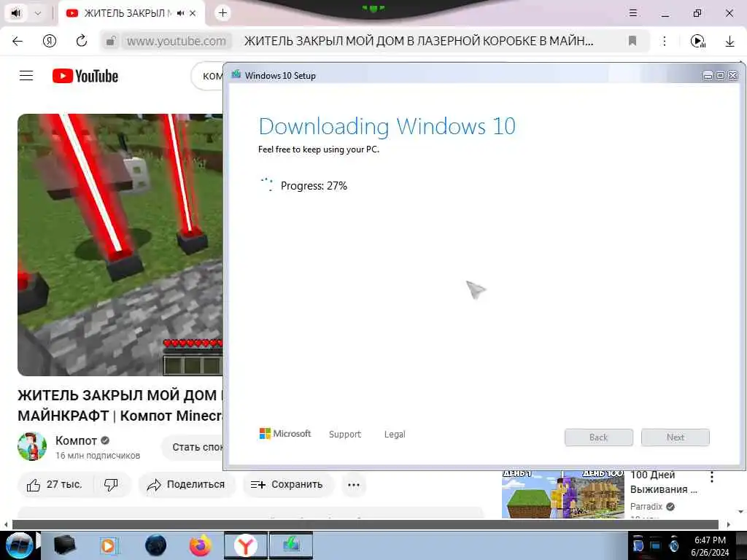The width and height of the screenshot is (747, 560).
Task: Open the clock showing 6:47 PM
Action: tap(710, 545)
